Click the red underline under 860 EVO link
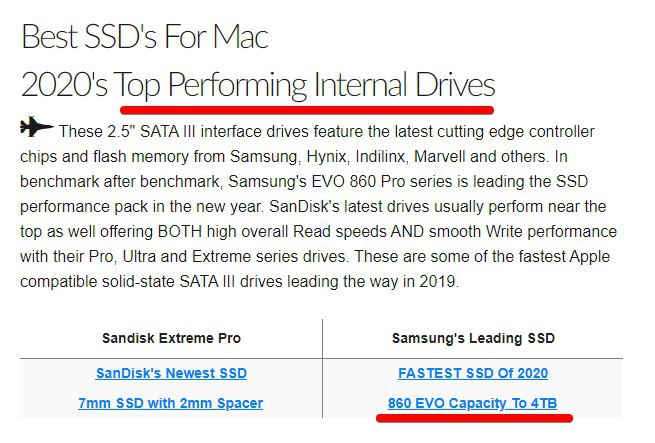655x443 pixels. pyautogui.click(x=473, y=417)
